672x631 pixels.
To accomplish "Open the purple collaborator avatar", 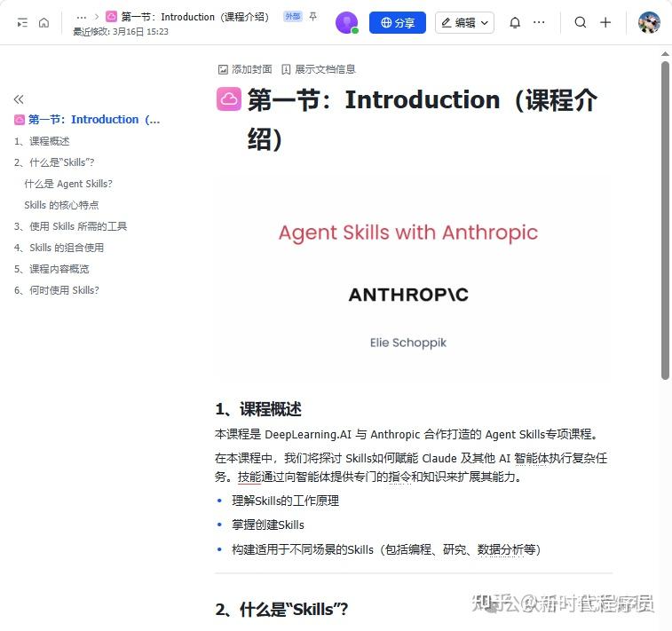I will (x=346, y=23).
